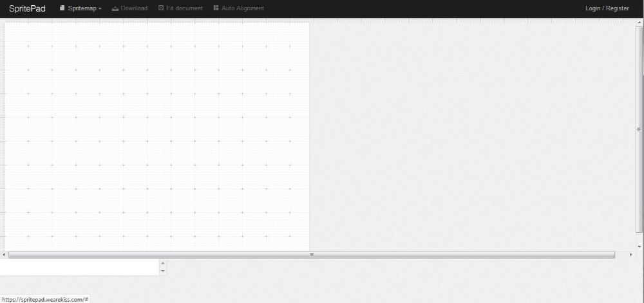This screenshot has height=303, width=644.
Task: Click the Download toolbar button
Action: [129, 8]
